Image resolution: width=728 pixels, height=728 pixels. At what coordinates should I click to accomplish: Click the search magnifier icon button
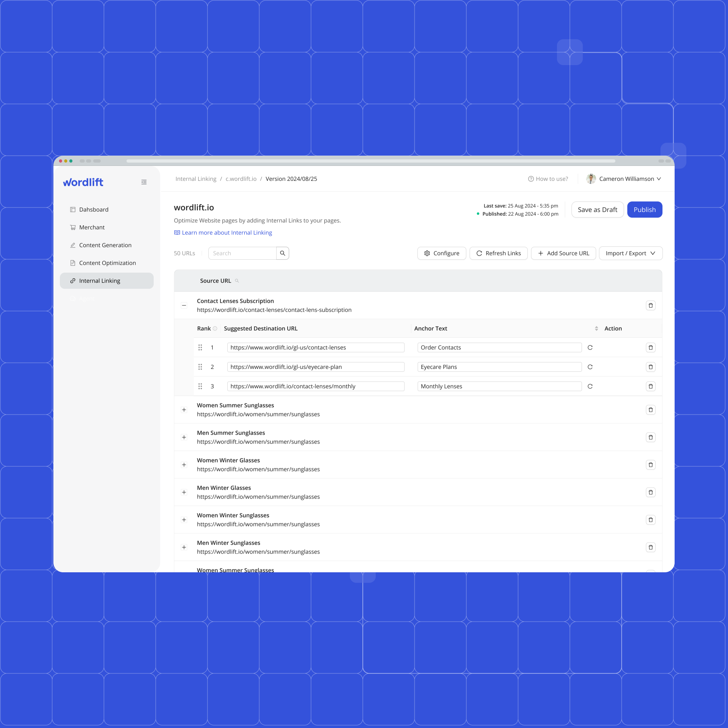click(283, 253)
